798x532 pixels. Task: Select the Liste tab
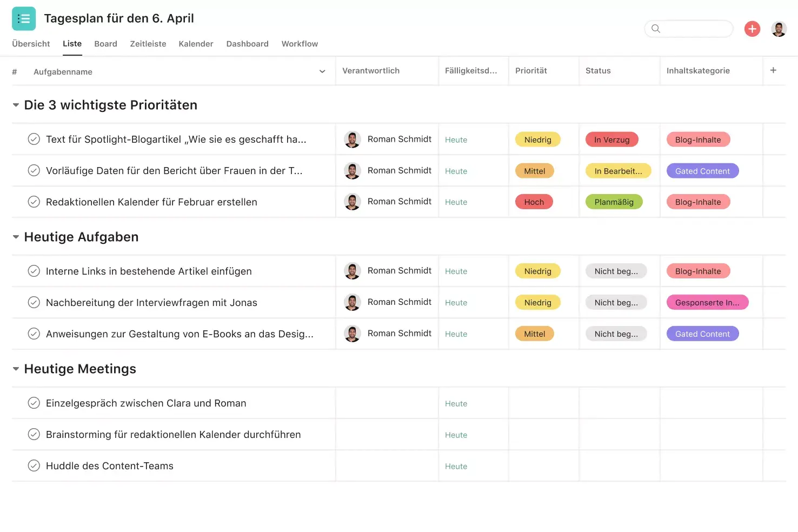click(x=72, y=44)
